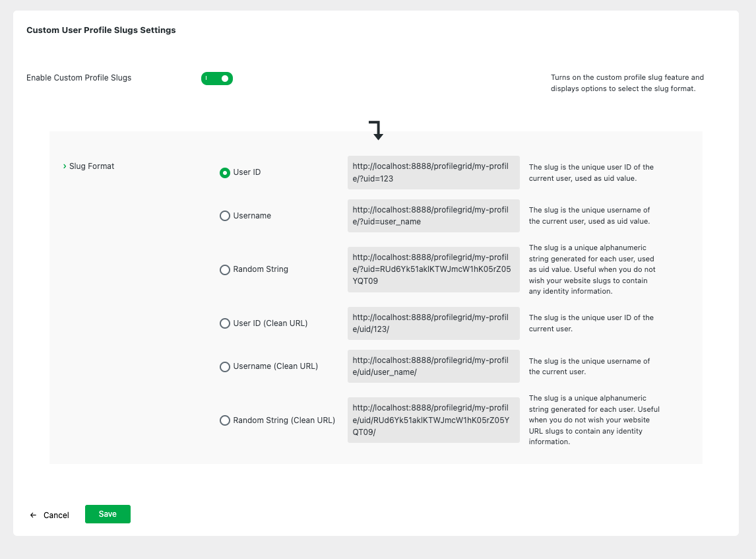Click the /uid/123/ clean URL example
The image size is (756, 559).
pos(433,323)
